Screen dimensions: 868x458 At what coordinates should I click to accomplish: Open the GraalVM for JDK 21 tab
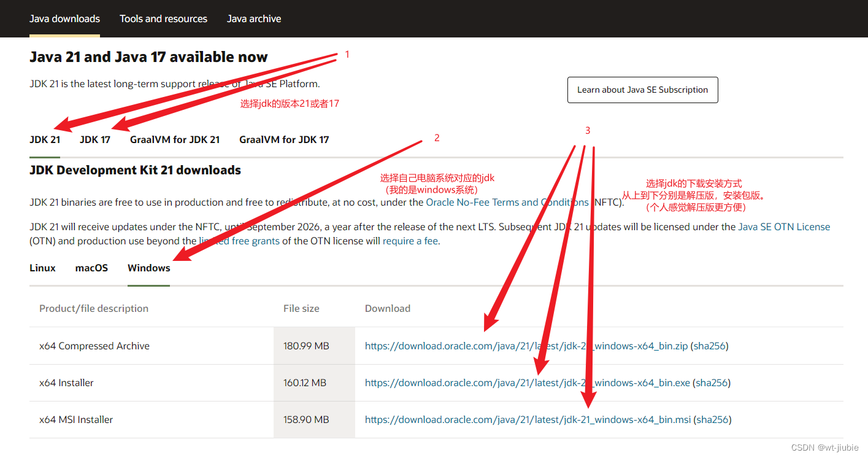[x=175, y=139]
